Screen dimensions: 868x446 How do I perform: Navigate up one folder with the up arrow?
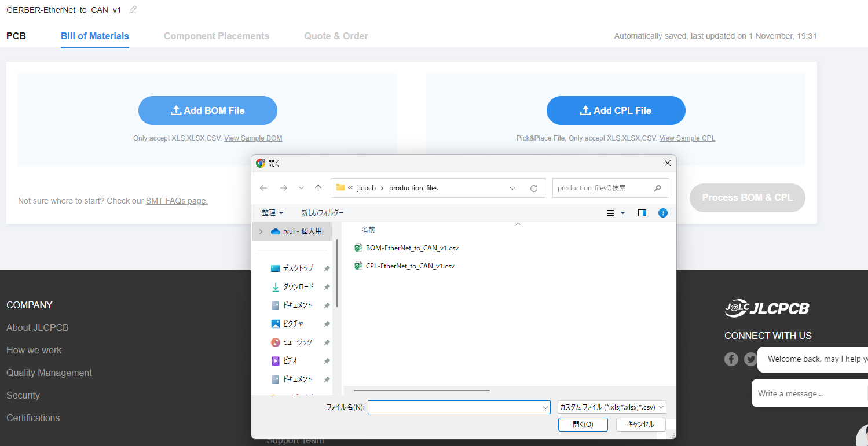318,188
